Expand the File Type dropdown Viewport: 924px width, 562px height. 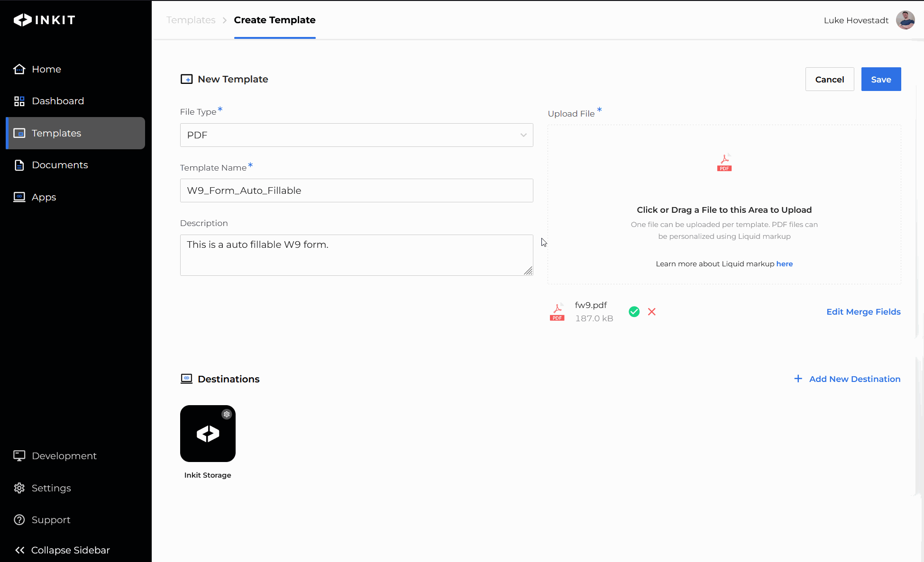[x=356, y=135]
